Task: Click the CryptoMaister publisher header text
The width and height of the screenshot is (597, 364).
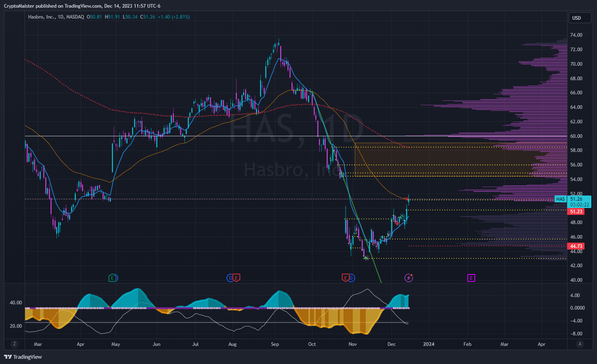Action: tap(82, 6)
